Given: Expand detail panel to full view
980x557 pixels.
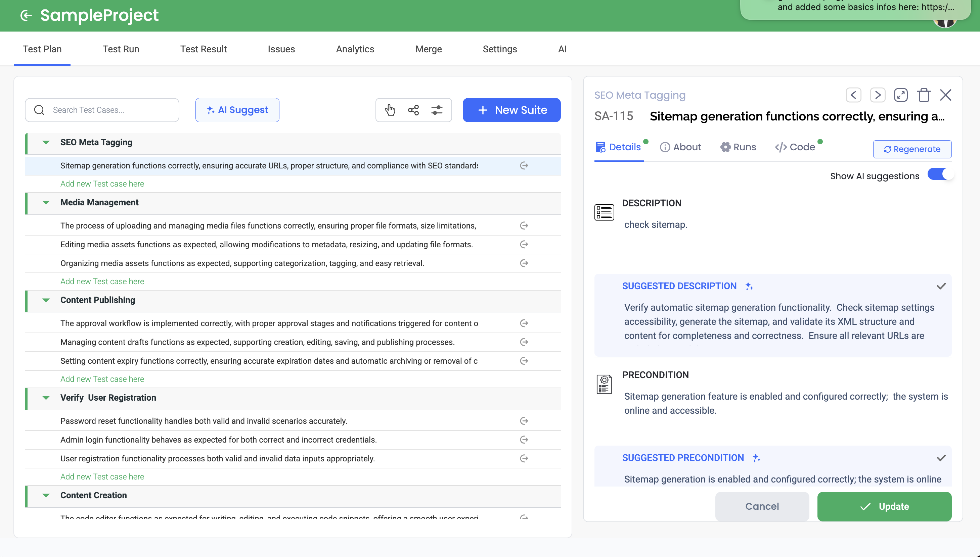Looking at the screenshot, I should click(900, 95).
